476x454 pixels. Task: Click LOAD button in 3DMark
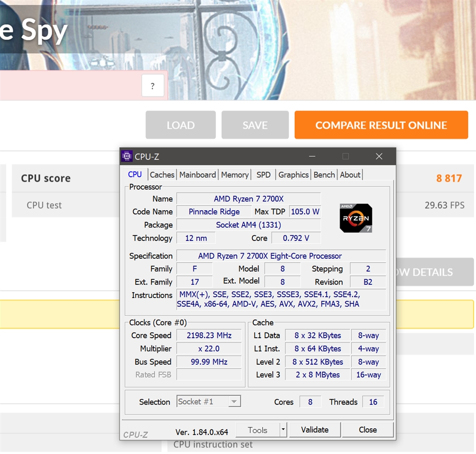click(x=181, y=125)
